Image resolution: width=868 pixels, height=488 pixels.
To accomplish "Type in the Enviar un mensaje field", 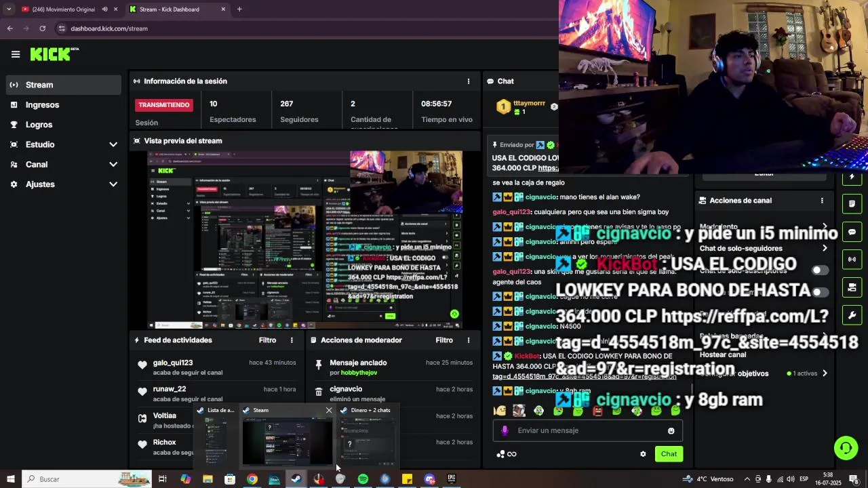I will click(x=588, y=430).
